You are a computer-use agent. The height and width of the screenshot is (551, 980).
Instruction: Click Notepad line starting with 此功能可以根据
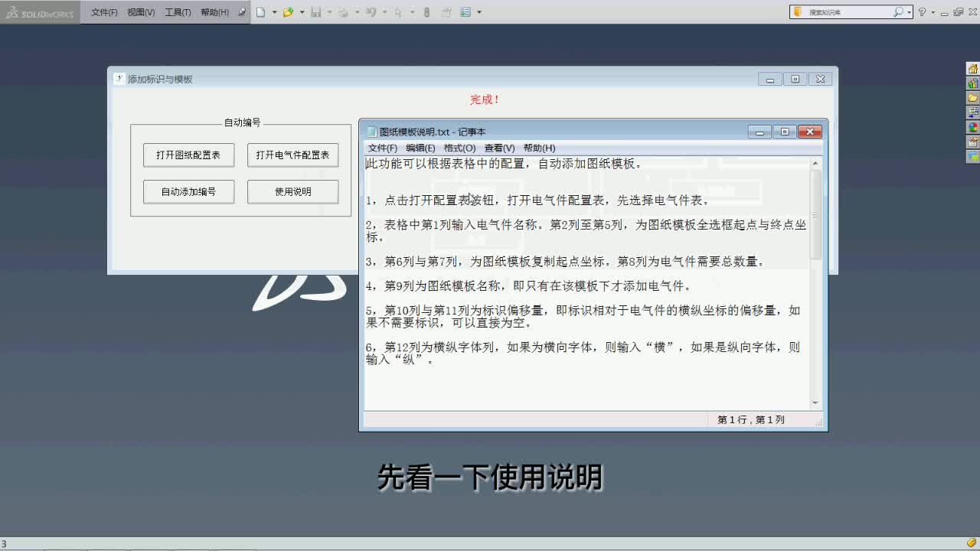coord(504,164)
